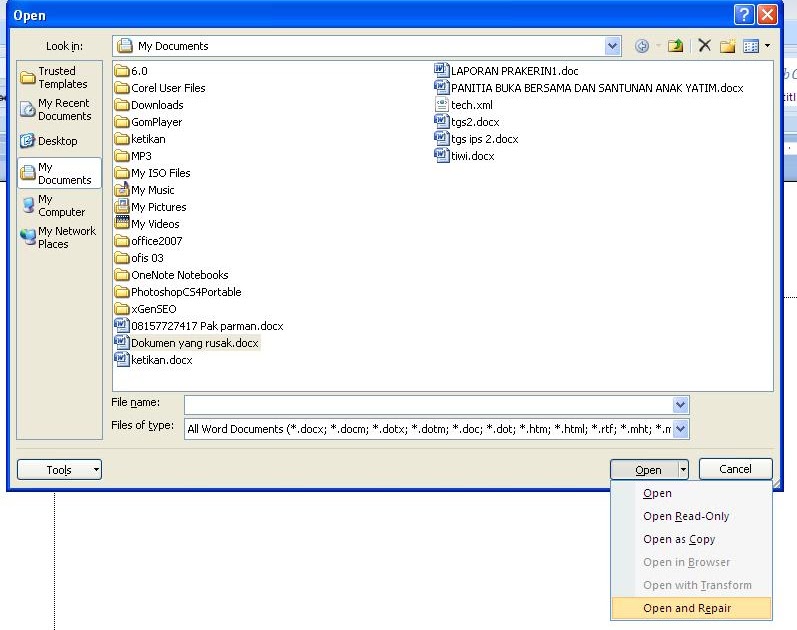Open the Views menu dropdown arrow
Screen dimensions: 797x630
pyautogui.click(x=767, y=46)
